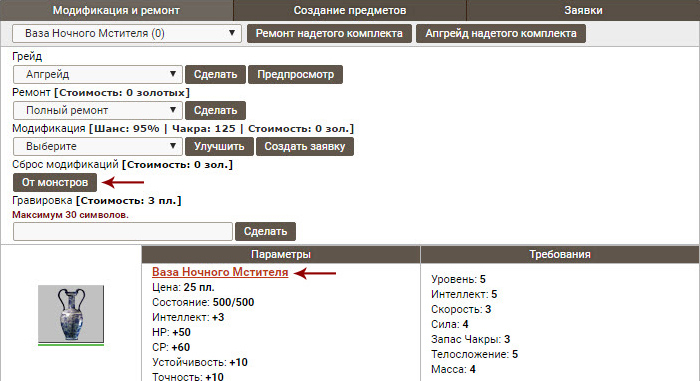
Task: Click Сделать next to Полный ремонт
Action: click(x=215, y=110)
